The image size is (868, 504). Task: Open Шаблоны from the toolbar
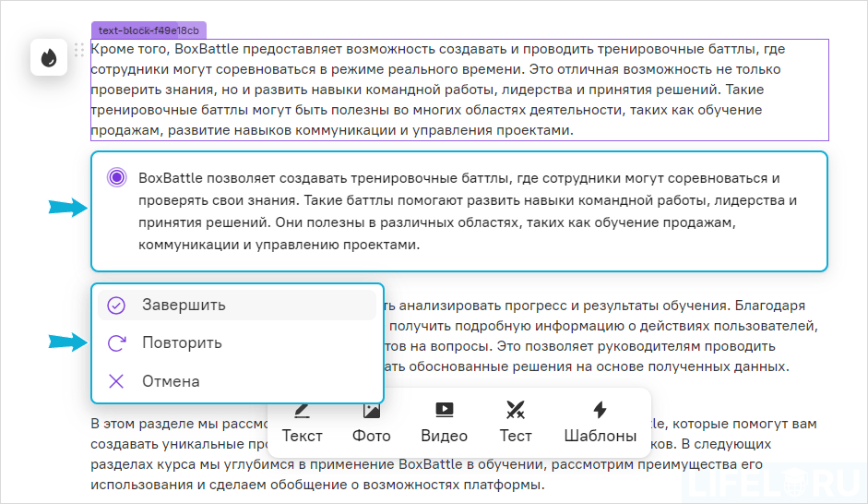(600, 424)
